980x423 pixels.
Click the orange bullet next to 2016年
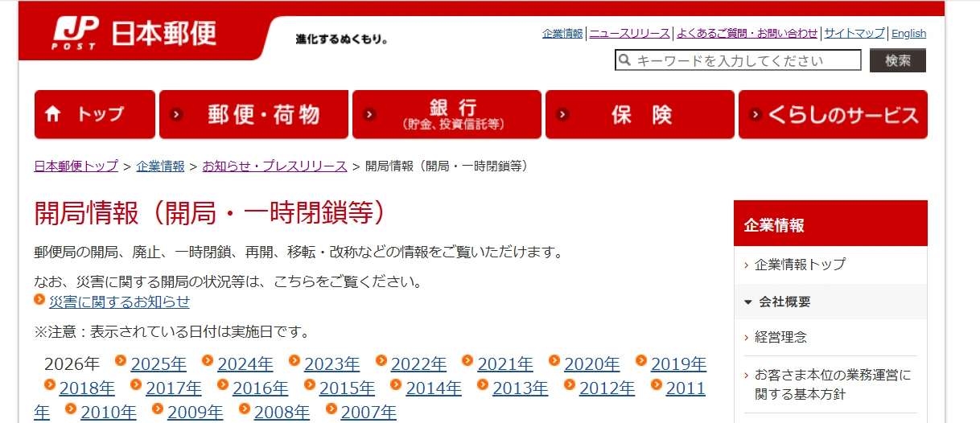click(223, 384)
